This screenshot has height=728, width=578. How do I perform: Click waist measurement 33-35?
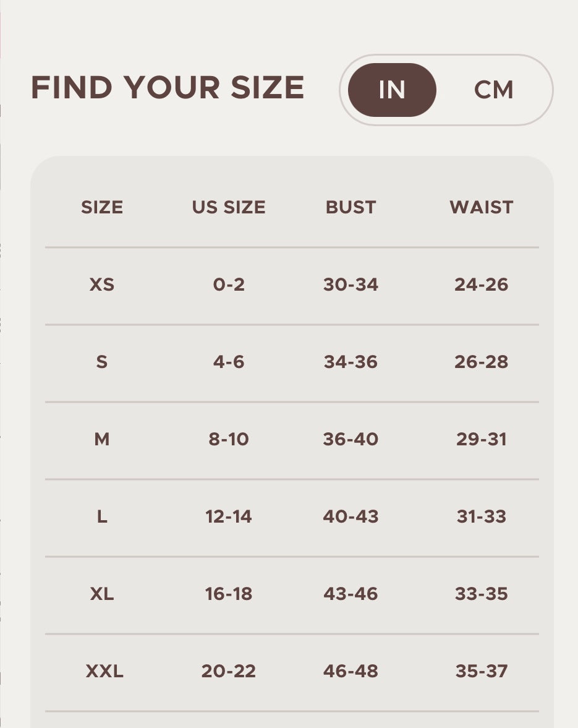tap(481, 594)
